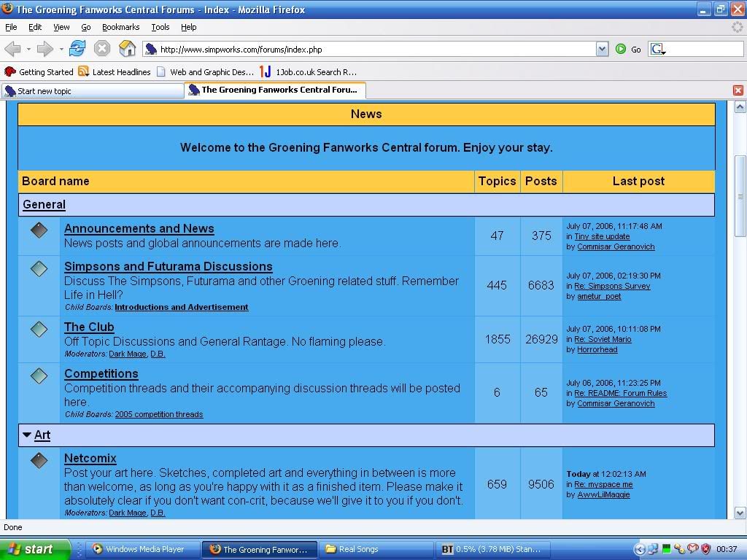Collapse the Art category arrow
The image size is (747, 560).
click(x=27, y=435)
